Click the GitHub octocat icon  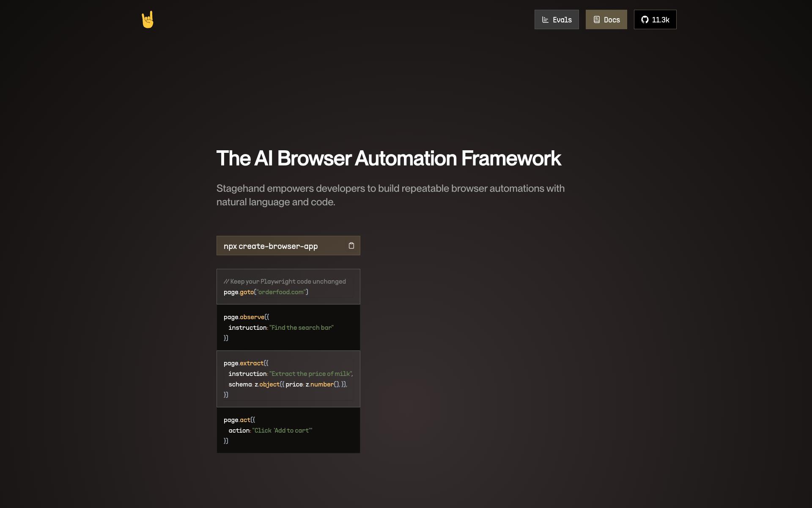point(645,20)
